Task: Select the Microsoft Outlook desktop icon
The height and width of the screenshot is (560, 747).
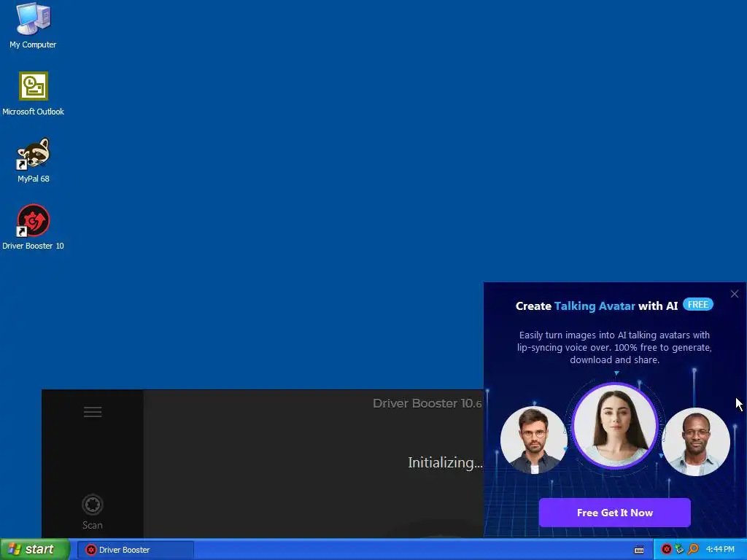Action: 33,94
